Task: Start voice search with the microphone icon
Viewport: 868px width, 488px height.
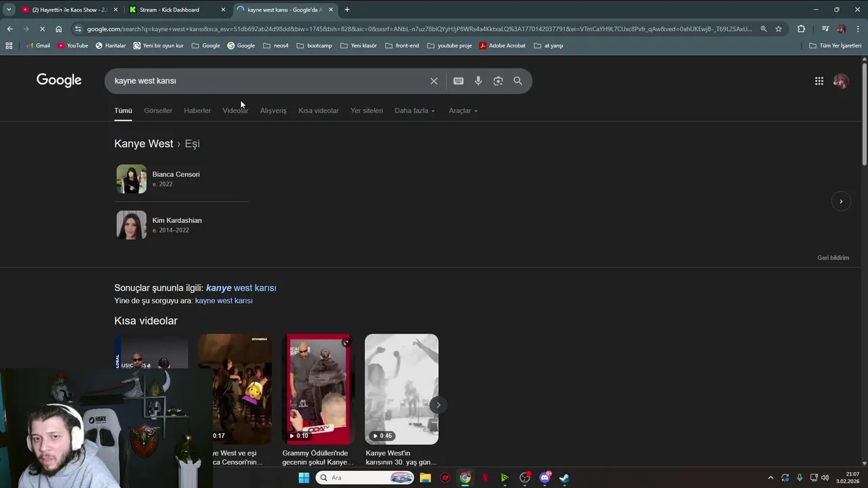Action: pos(478,81)
